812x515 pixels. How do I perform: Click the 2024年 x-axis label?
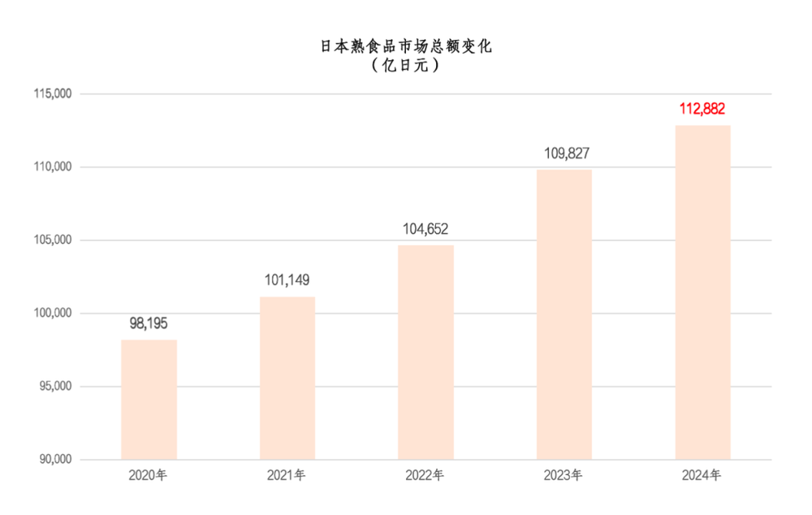click(702, 475)
